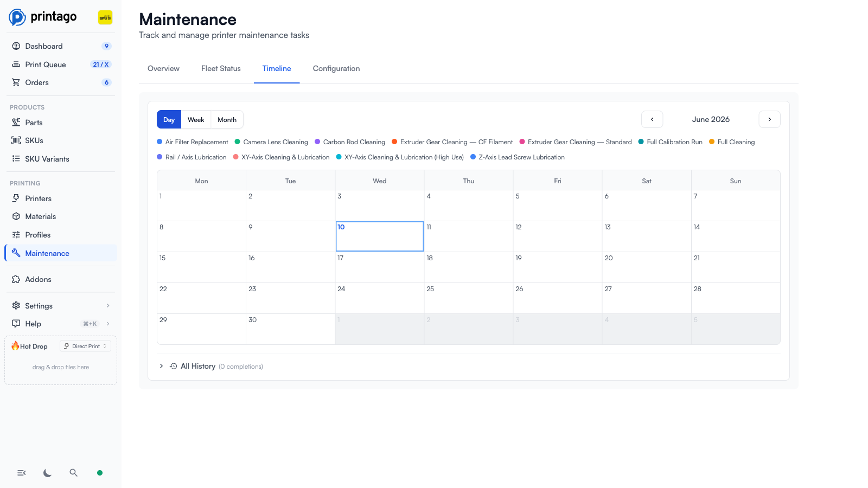Click the Dashboard gauge icon

[x=16, y=46]
